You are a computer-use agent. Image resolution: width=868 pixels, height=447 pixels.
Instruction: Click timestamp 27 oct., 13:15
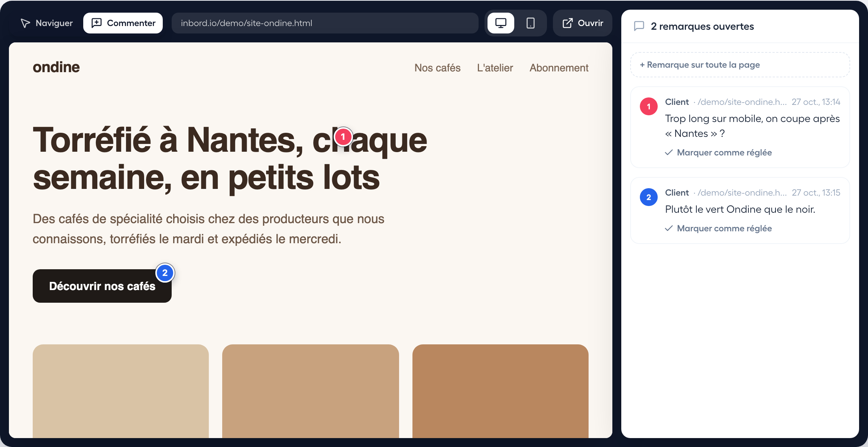pyautogui.click(x=816, y=193)
